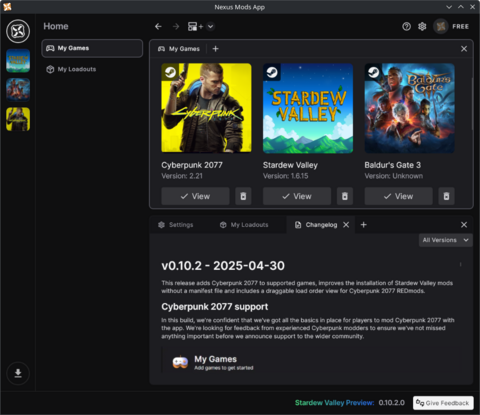
Task: Click the Version: 1.6.15 text
Action: point(286,176)
